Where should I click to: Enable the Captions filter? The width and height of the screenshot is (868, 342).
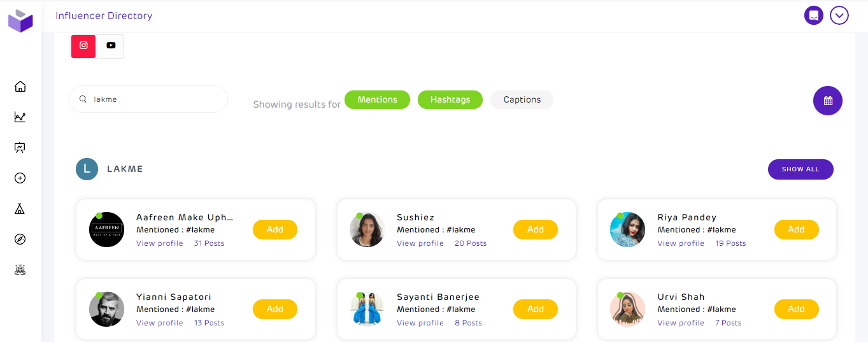click(522, 100)
